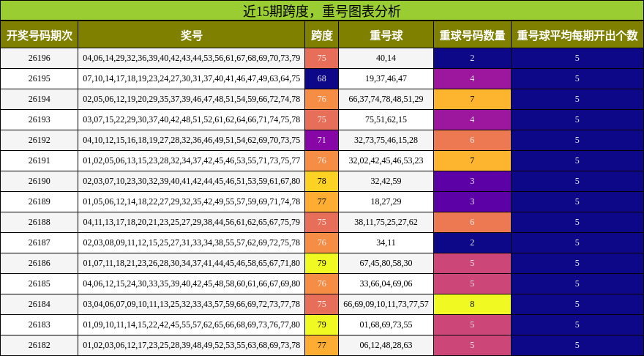
Task: Click the span 79 cell in row 26183
Action: (x=321, y=325)
